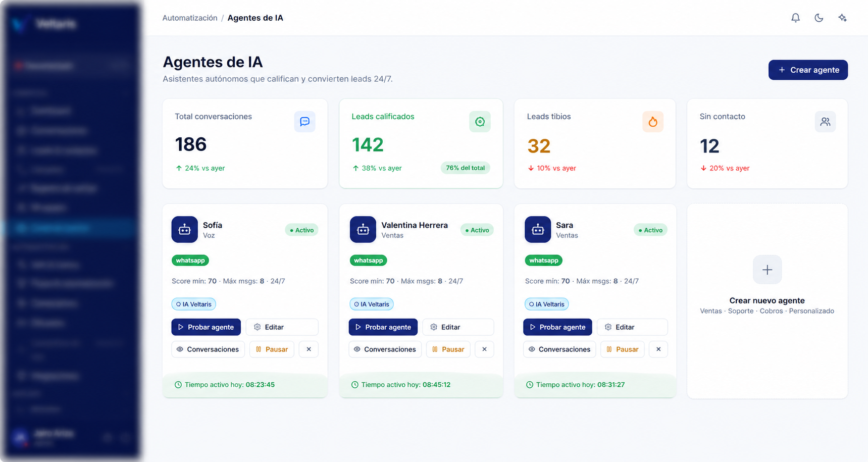The height and width of the screenshot is (462, 868).
Task: Open the notifications bell icon
Action: coord(795,18)
